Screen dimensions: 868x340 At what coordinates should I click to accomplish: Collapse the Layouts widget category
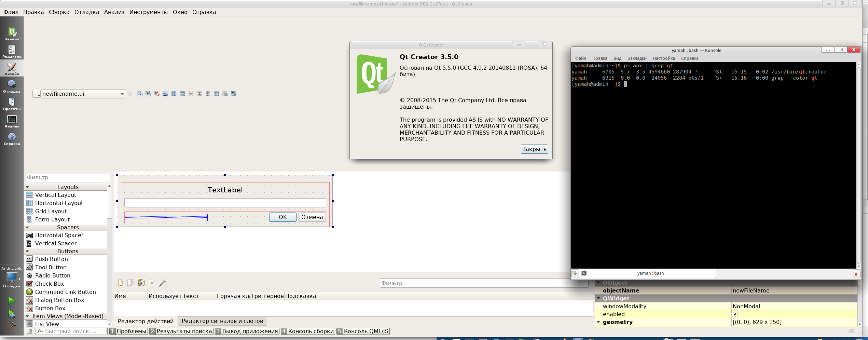(x=27, y=187)
